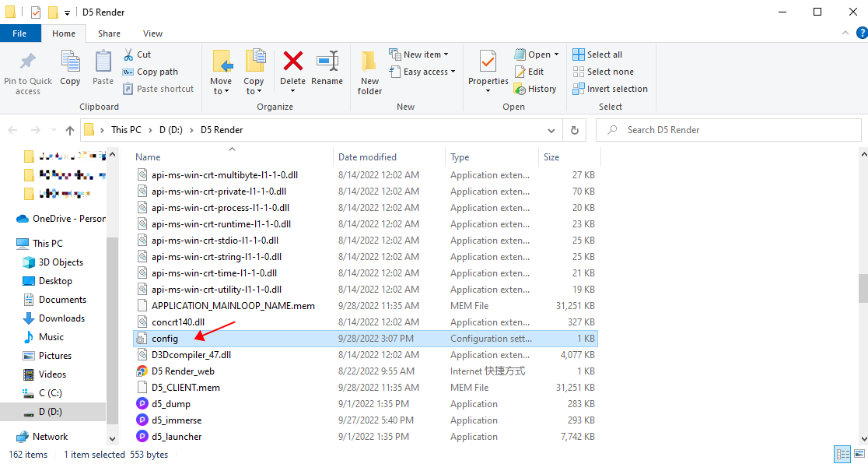Image resolution: width=868 pixels, height=464 pixels.
Task: Open Properties for the selected file
Action: pos(488,72)
